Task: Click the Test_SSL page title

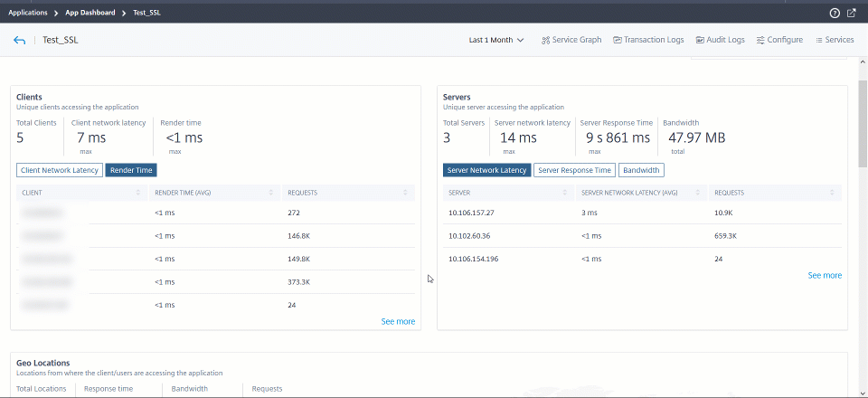Action: 61,40
